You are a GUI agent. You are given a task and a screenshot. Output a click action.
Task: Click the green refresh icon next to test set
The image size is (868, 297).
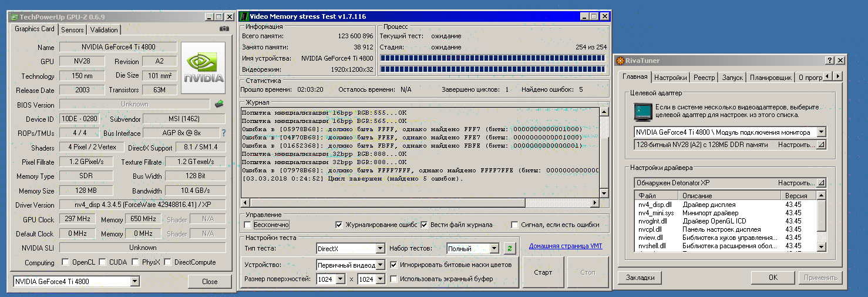point(509,248)
